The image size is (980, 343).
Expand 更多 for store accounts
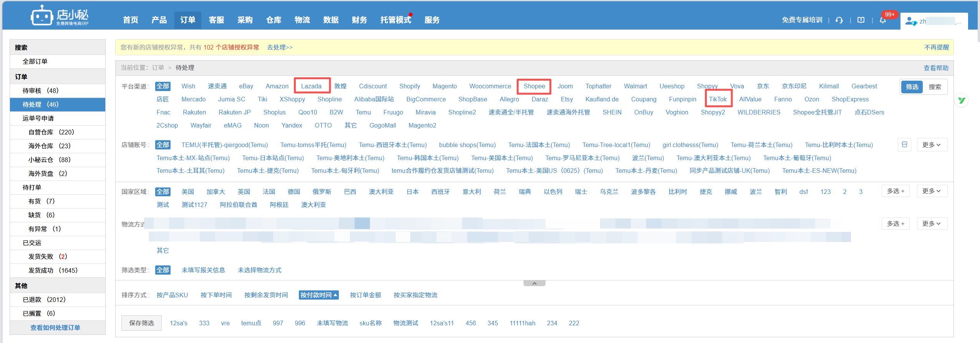tap(932, 145)
